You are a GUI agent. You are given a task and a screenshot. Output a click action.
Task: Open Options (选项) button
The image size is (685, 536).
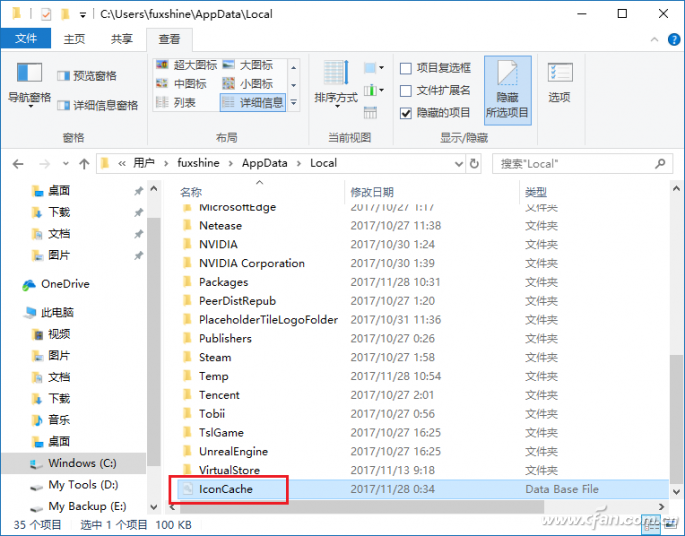point(560,83)
